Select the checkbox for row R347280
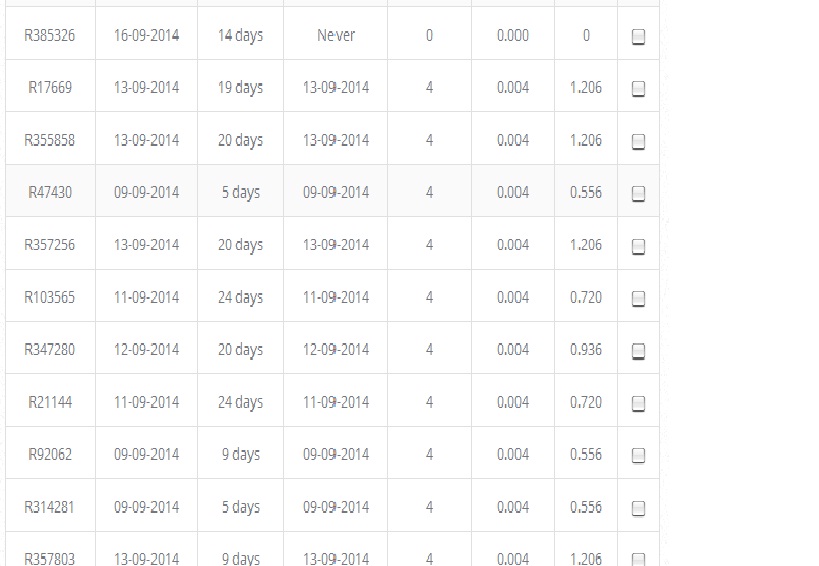Image resolution: width=819 pixels, height=566 pixels. 639,351
